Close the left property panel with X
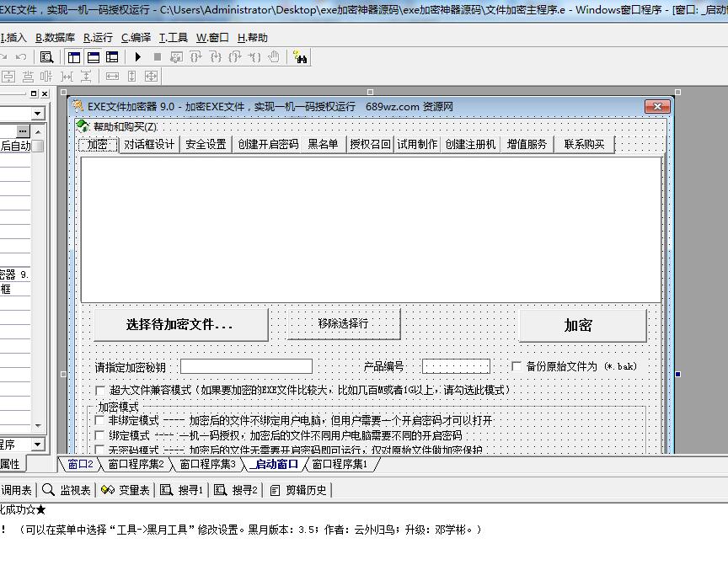This screenshot has height=570, width=728. pyautogui.click(x=45, y=94)
